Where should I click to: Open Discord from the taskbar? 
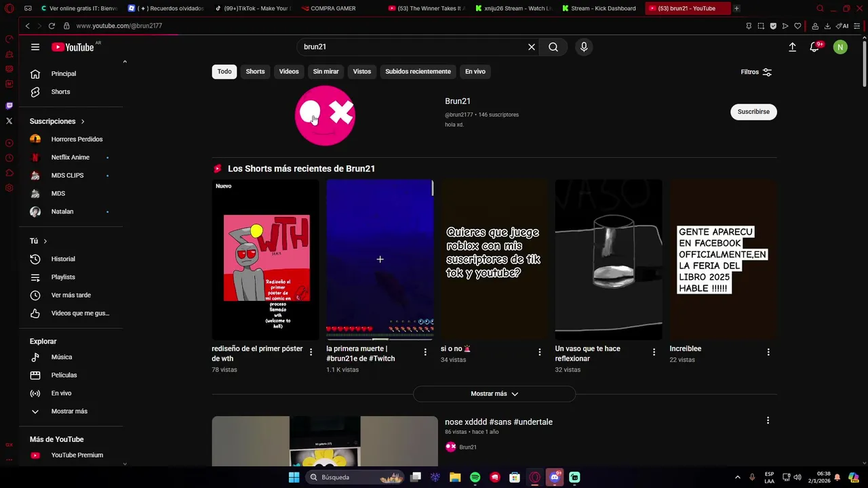click(555, 477)
